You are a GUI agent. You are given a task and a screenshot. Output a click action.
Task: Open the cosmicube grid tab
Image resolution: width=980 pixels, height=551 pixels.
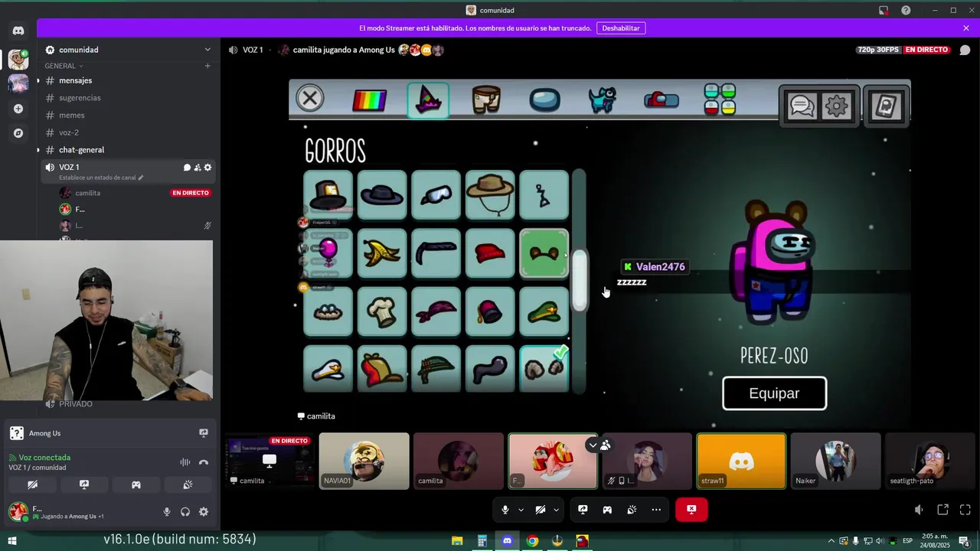[720, 99]
